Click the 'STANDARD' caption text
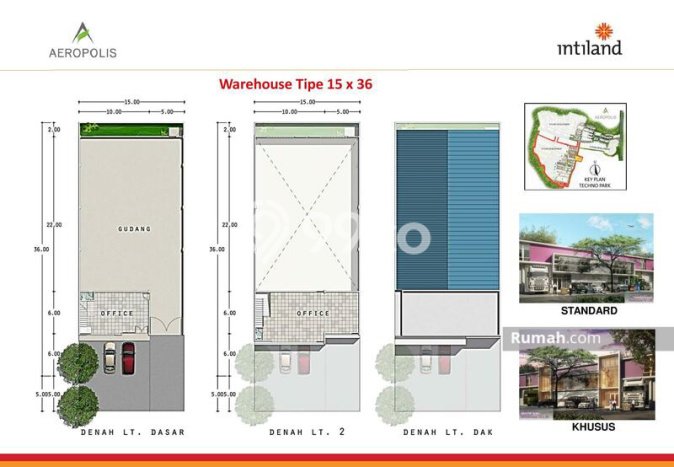The height and width of the screenshot is (467, 674). pos(589,310)
